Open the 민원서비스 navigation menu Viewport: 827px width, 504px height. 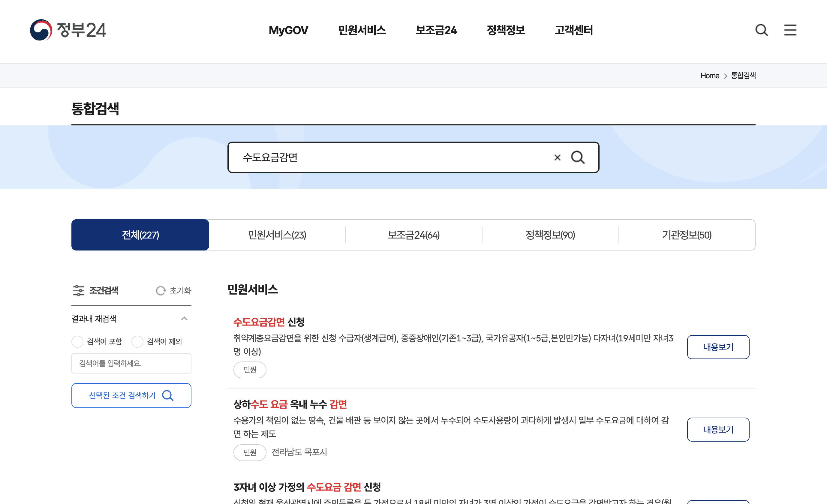click(x=362, y=30)
